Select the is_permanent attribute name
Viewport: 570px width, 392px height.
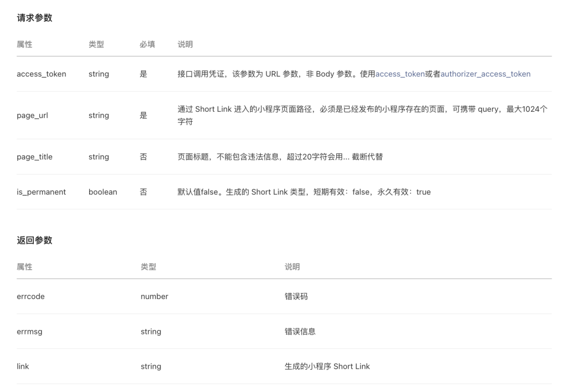[x=41, y=192]
